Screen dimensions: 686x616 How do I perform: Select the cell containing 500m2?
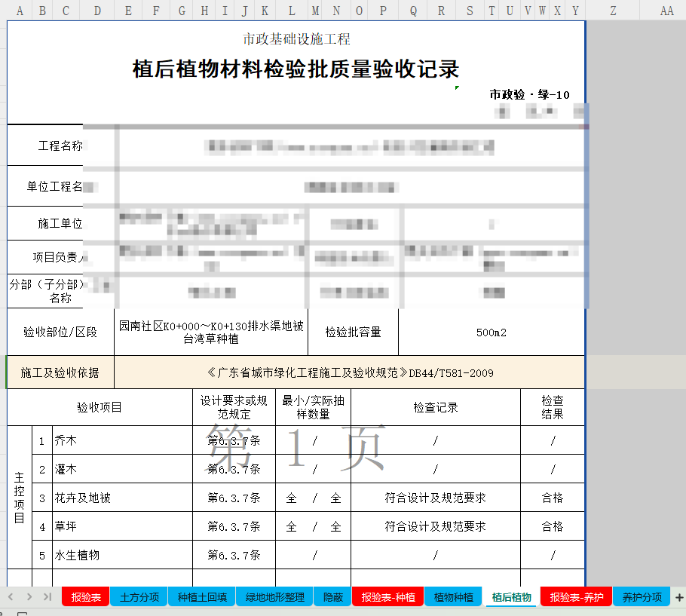491,333
